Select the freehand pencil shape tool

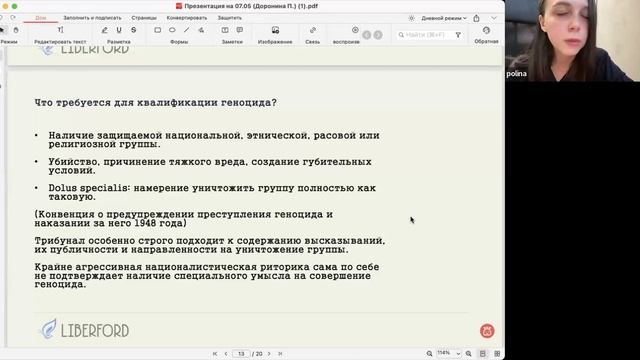point(201,30)
